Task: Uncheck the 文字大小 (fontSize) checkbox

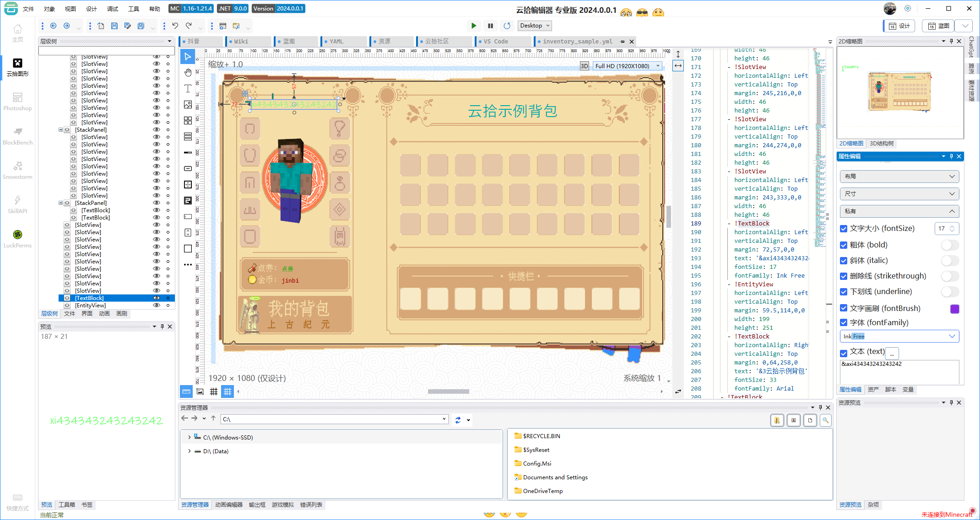Action: pyautogui.click(x=844, y=229)
